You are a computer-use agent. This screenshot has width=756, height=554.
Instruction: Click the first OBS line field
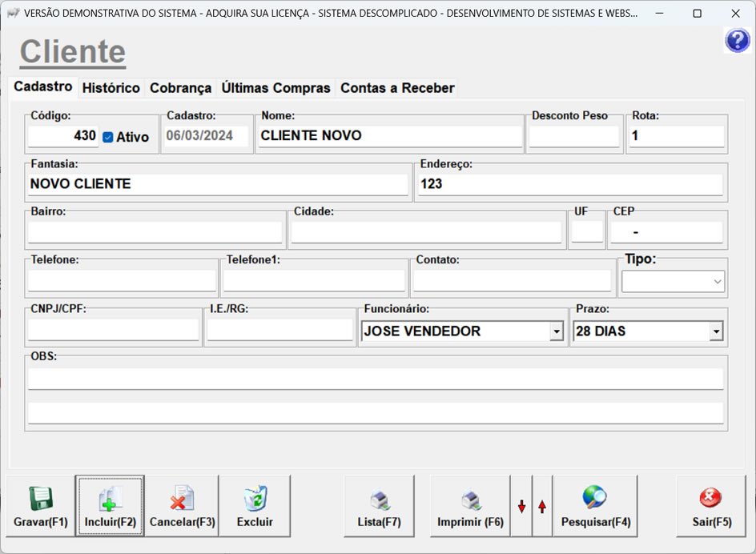[376, 379]
